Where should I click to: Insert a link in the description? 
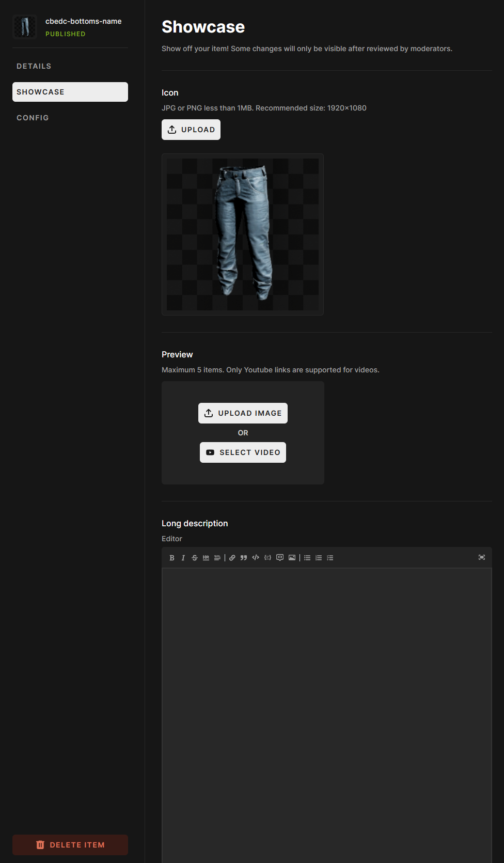pos(232,558)
